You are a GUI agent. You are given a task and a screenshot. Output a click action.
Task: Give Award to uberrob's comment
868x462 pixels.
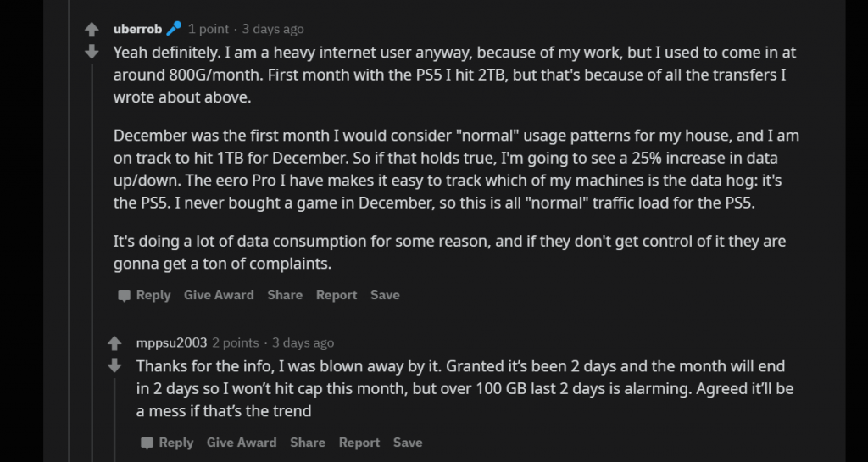pos(219,295)
